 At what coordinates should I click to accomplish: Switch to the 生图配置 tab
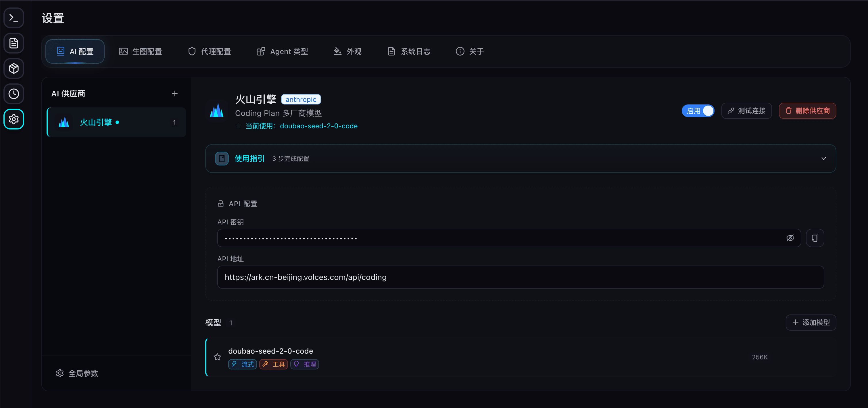tap(141, 51)
